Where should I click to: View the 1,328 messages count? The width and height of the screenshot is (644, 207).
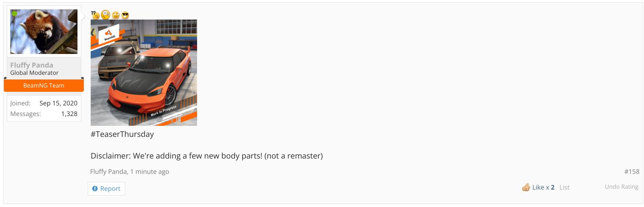coord(69,113)
